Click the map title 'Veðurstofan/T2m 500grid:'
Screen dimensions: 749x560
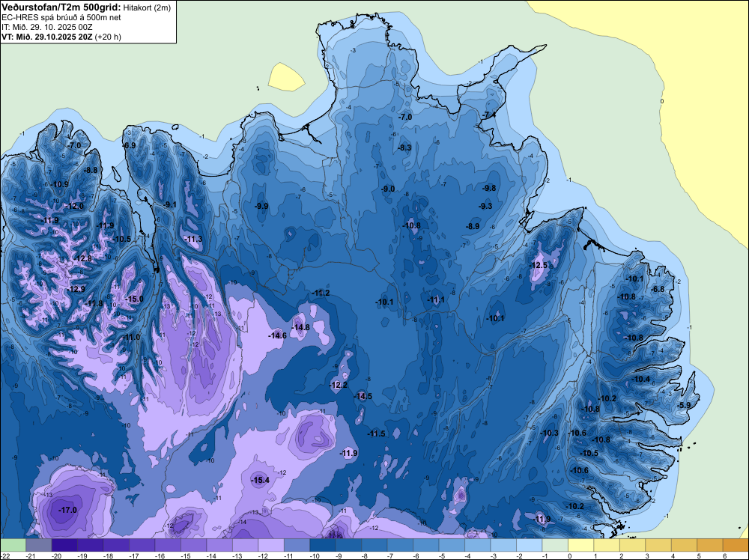pyautogui.click(x=61, y=7)
